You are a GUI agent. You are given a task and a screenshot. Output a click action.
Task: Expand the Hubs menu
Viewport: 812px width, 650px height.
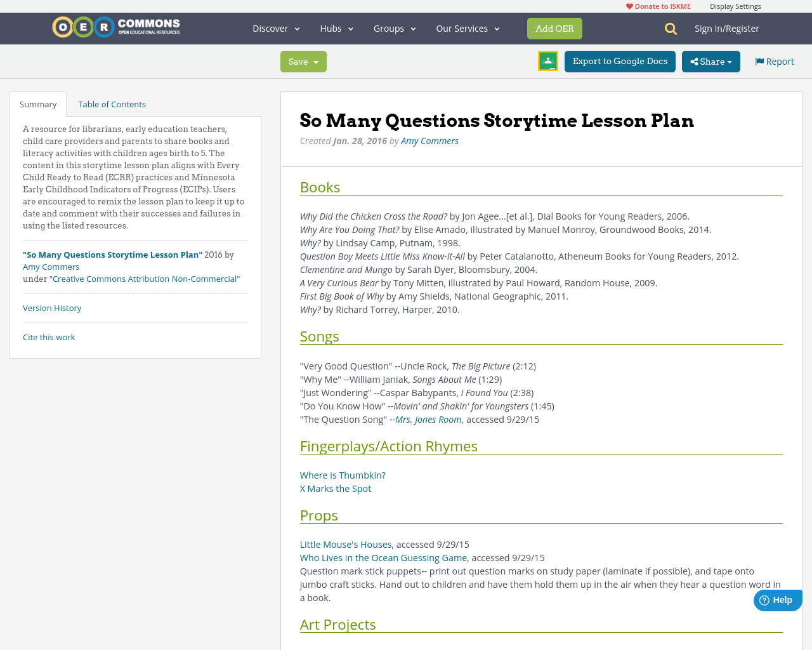click(x=335, y=28)
